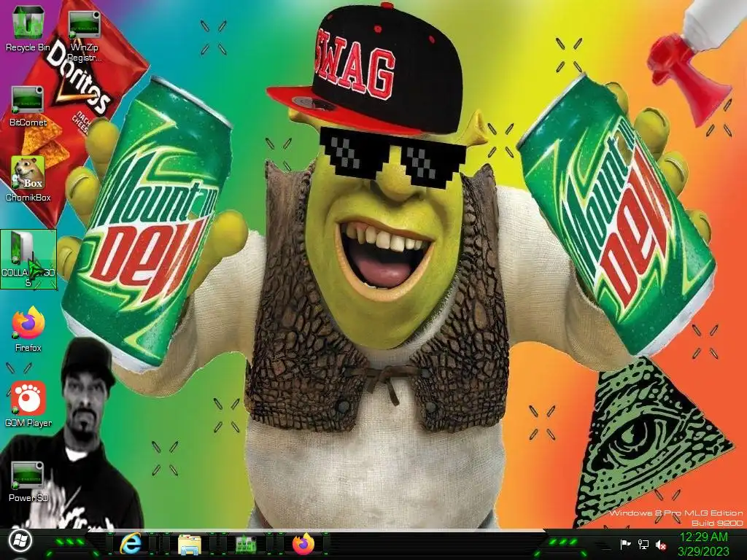This screenshot has height=560, width=747.
Task: Select the BitComet desktop icon
Action: click(28, 106)
